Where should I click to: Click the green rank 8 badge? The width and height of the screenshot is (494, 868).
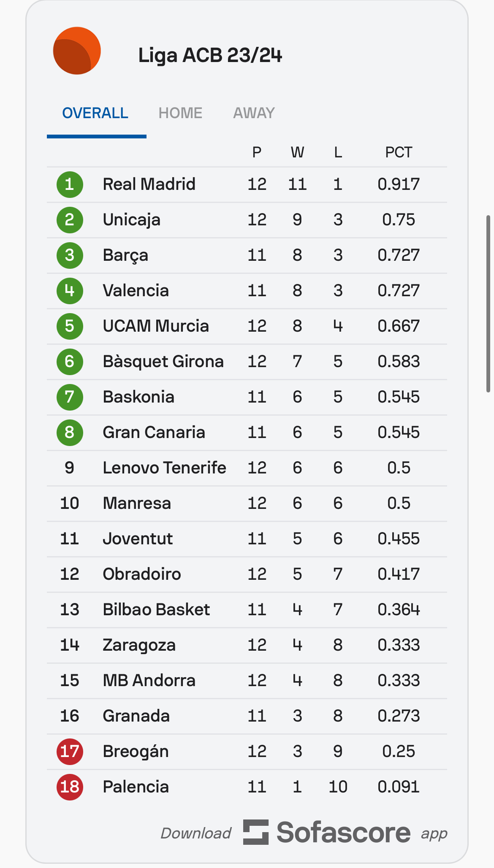(70, 433)
